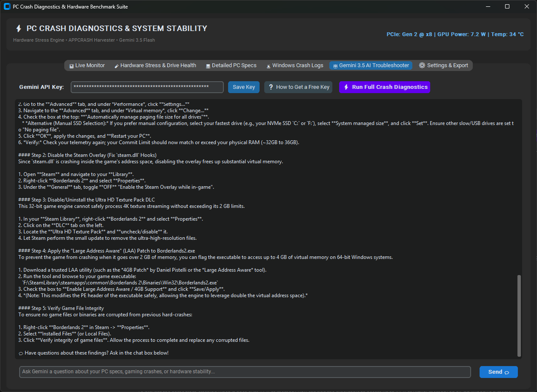Maximize the diagnostics window

[507, 6]
